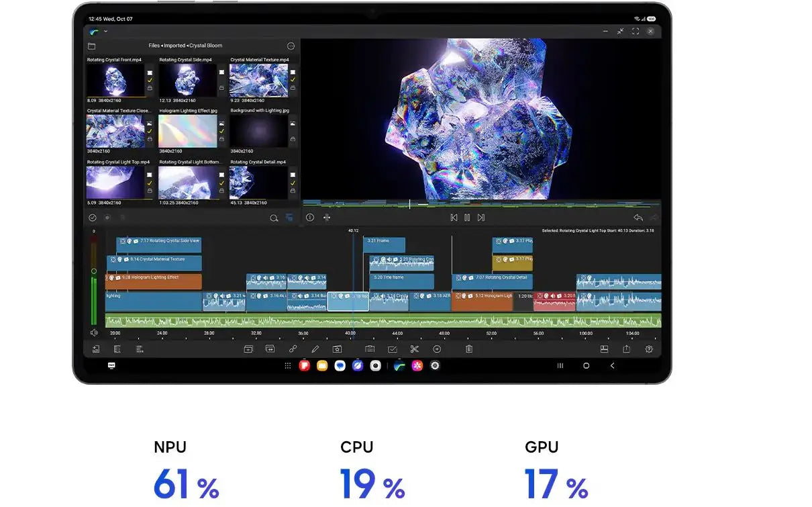Pause the preview playback
812x507 pixels.
click(x=467, y=218)
